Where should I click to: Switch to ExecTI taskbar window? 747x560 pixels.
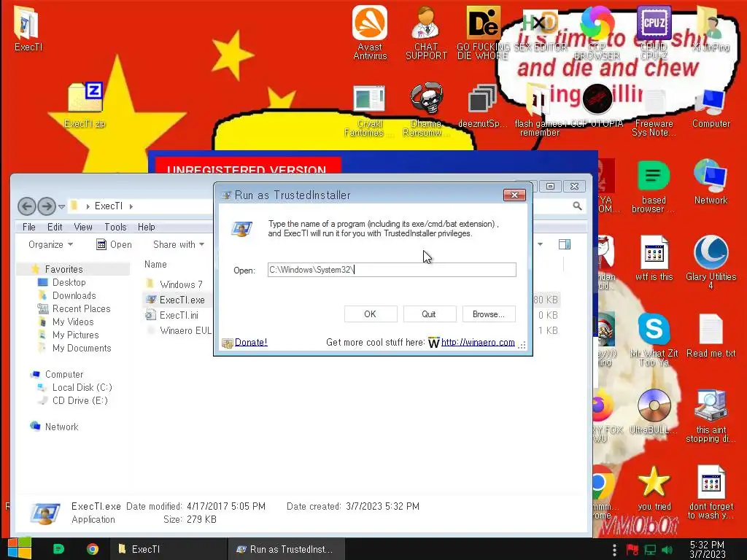click(x=168, y=549)
